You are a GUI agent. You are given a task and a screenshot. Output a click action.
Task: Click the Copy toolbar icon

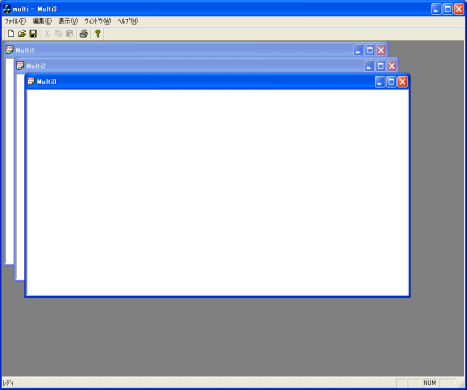tap(58, 34)
